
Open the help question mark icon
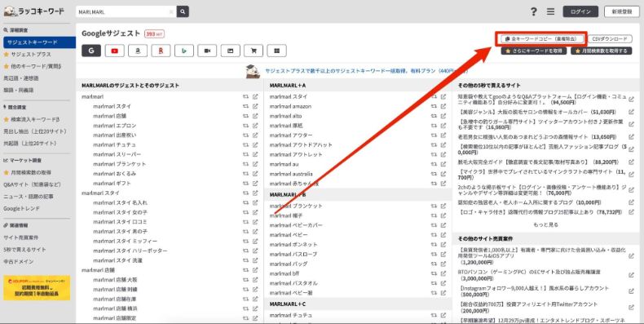point(533,11)
